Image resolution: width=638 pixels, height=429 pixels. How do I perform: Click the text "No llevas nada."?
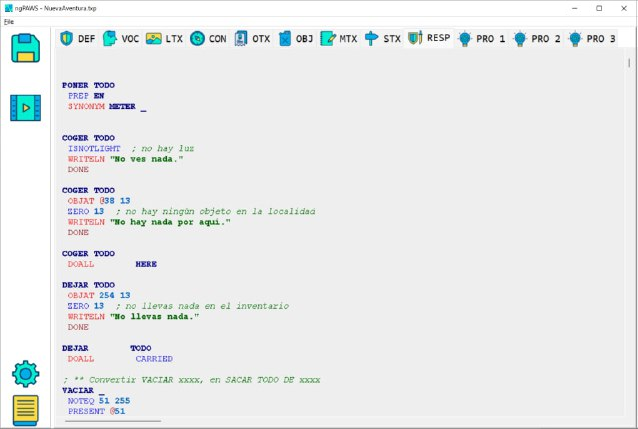tap(154, 317)
